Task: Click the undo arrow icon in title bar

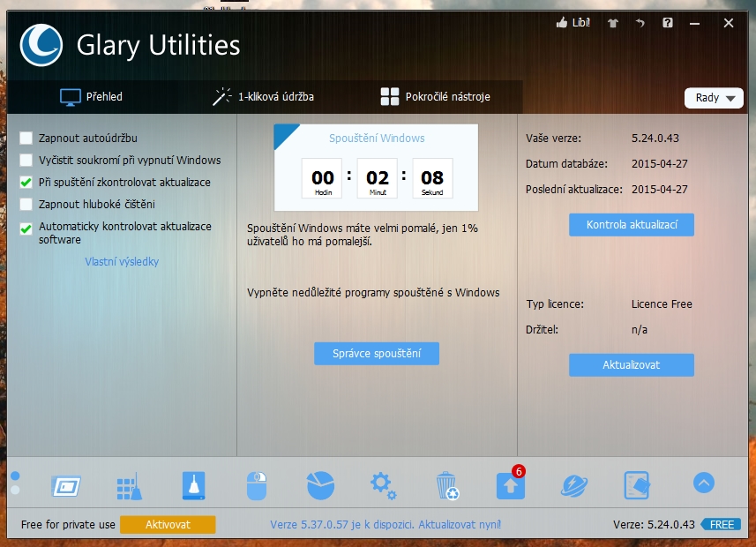Action: pyautogui.click(x=640, y=23)
